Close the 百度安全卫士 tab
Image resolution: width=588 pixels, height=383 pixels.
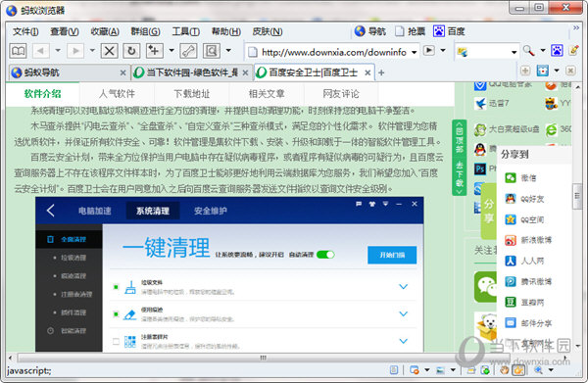[367, 72]
